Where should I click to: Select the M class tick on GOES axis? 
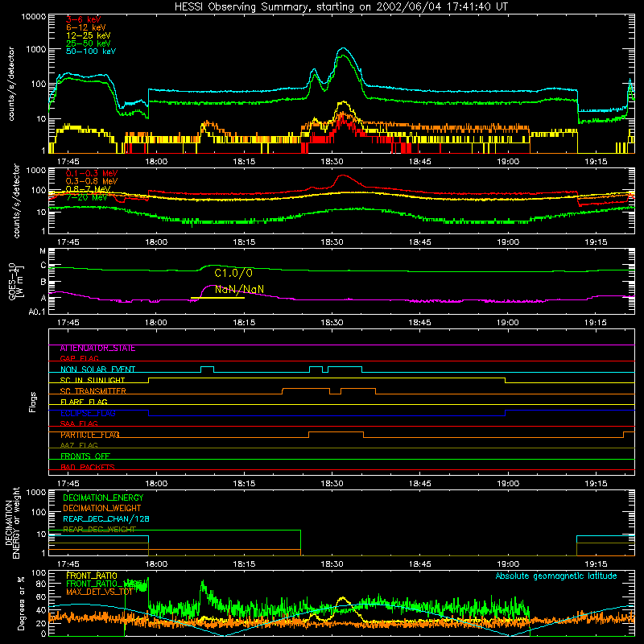43,251
